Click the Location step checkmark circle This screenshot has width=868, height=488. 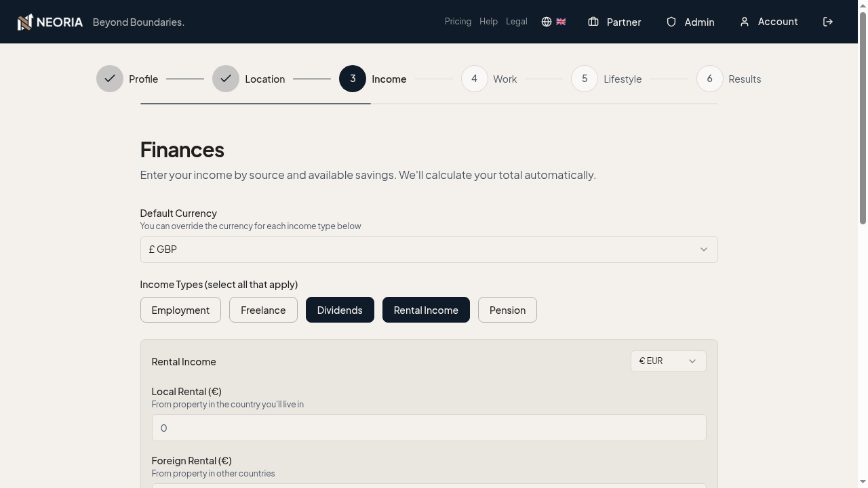click(226, 79)
